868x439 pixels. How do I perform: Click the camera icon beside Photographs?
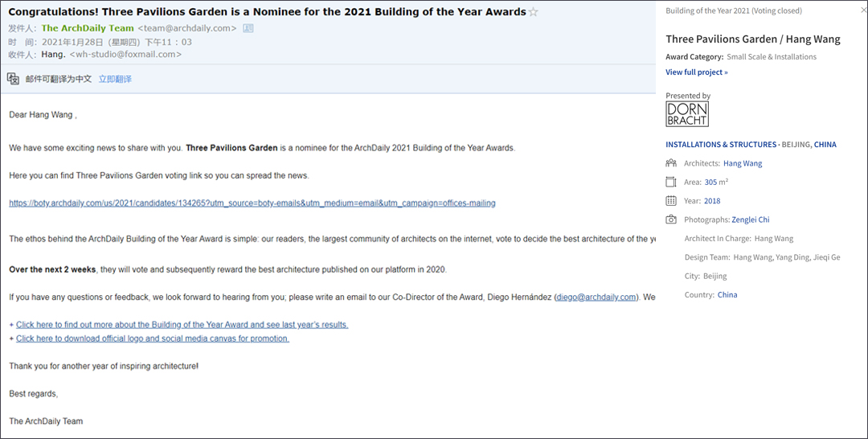point(671,219)
